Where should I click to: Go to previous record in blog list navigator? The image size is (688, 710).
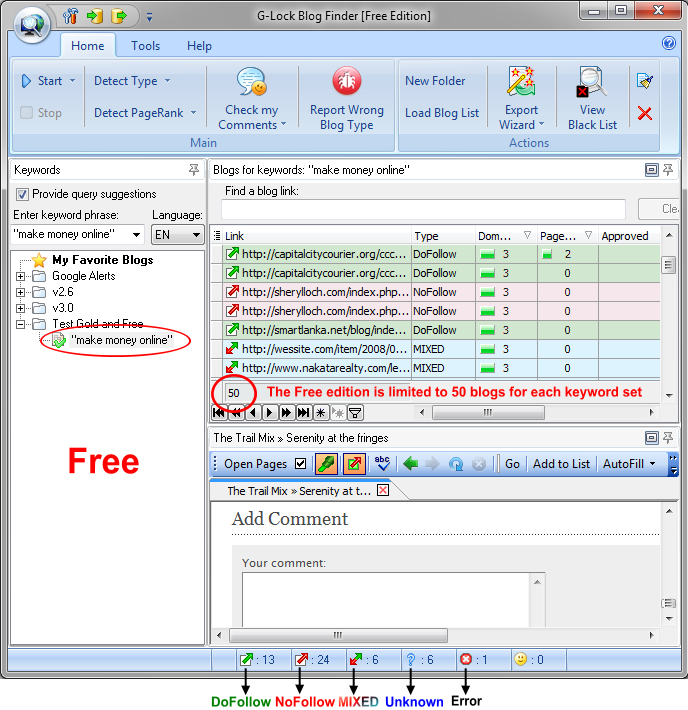click(253, 413)
